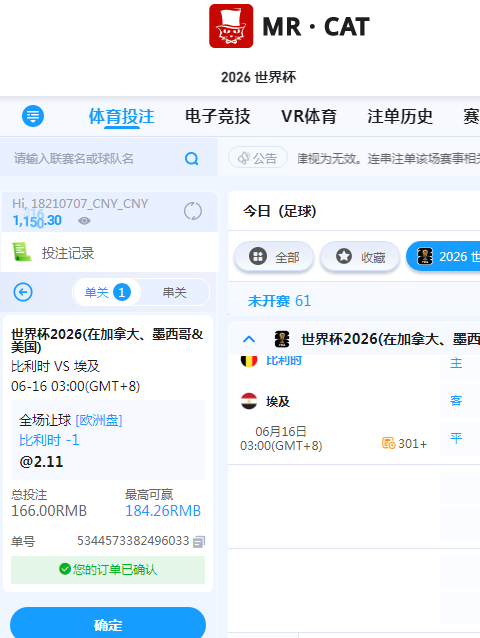Select the 2026 World Cup filter button
The image size is (480, 638).
point(443,256)
